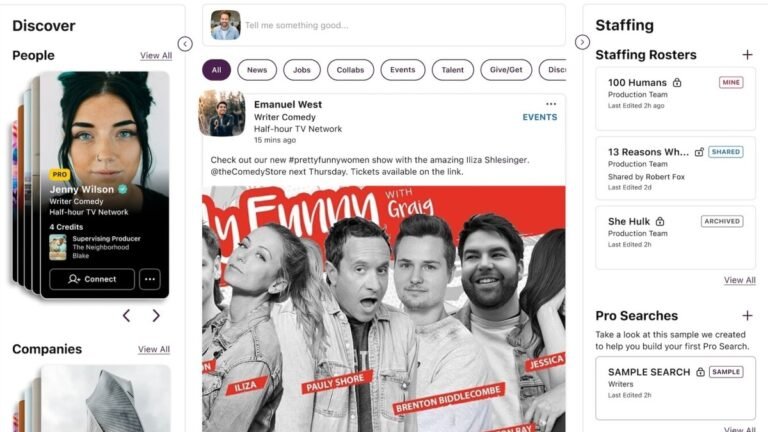
Task: Click the unlocked icon beside 13 Reasons Why
Action: click(x=699, y=152)
